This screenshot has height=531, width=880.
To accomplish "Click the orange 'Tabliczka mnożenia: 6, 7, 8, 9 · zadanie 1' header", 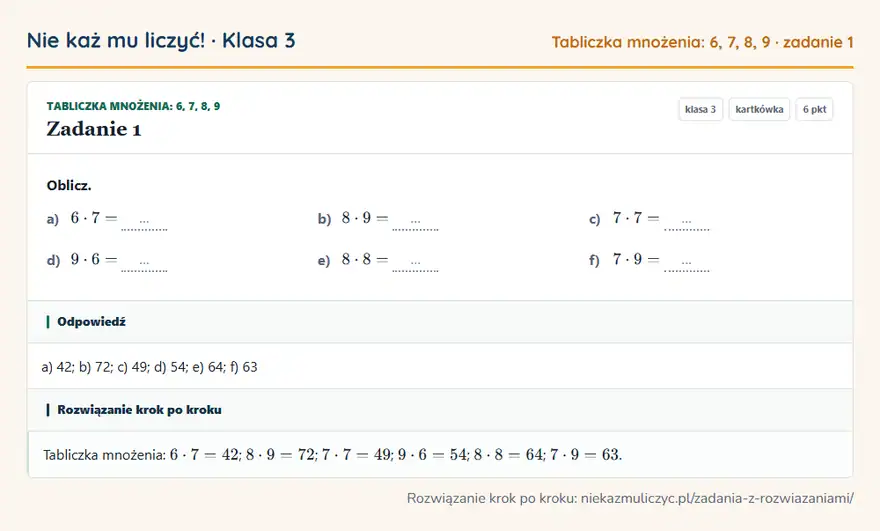I will tap(702, 42).
